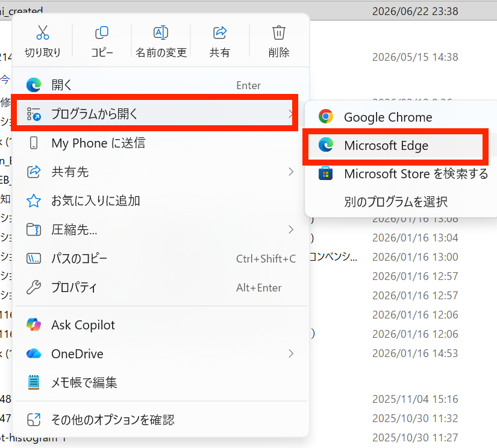
Task: Open プロパティ from the context menu
Action: pos(161,287)
